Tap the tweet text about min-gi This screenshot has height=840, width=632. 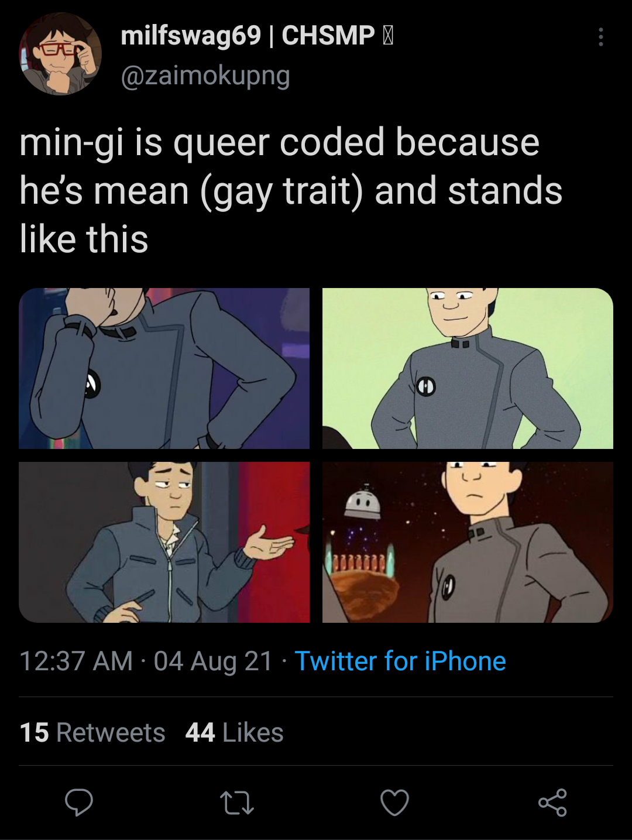291,191
